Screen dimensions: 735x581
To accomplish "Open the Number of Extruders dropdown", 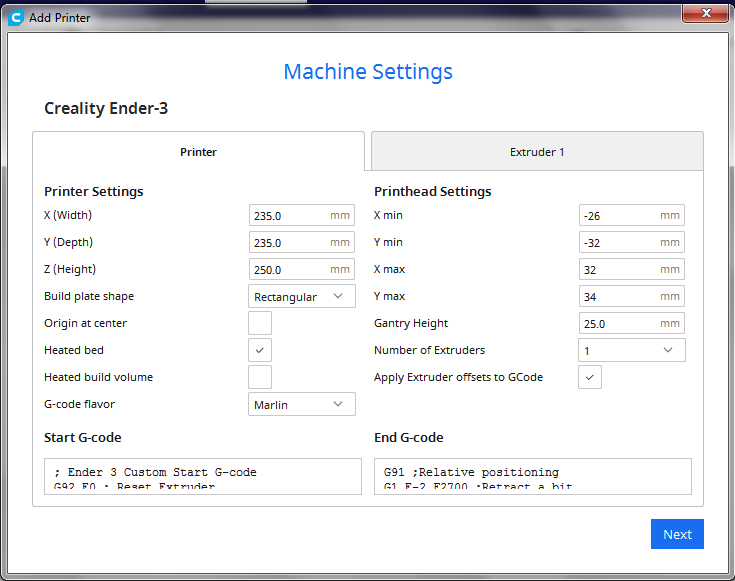I will pos(632,350).
